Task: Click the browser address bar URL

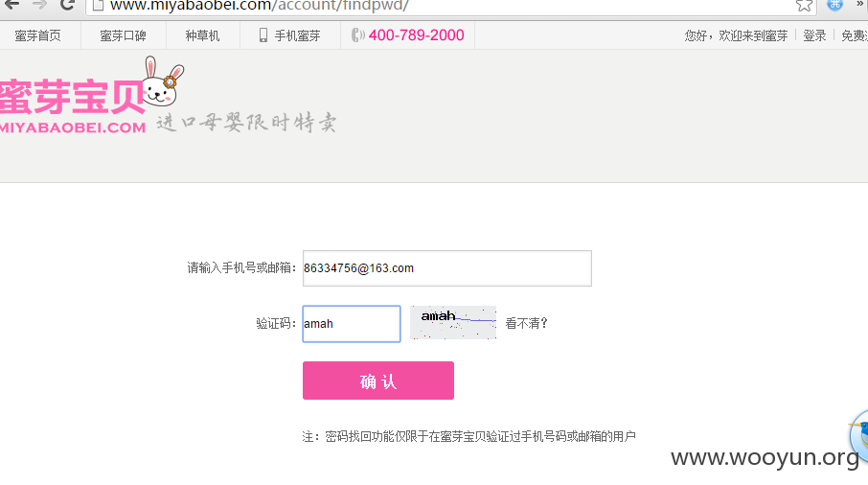Action: [x=259, y=6]
